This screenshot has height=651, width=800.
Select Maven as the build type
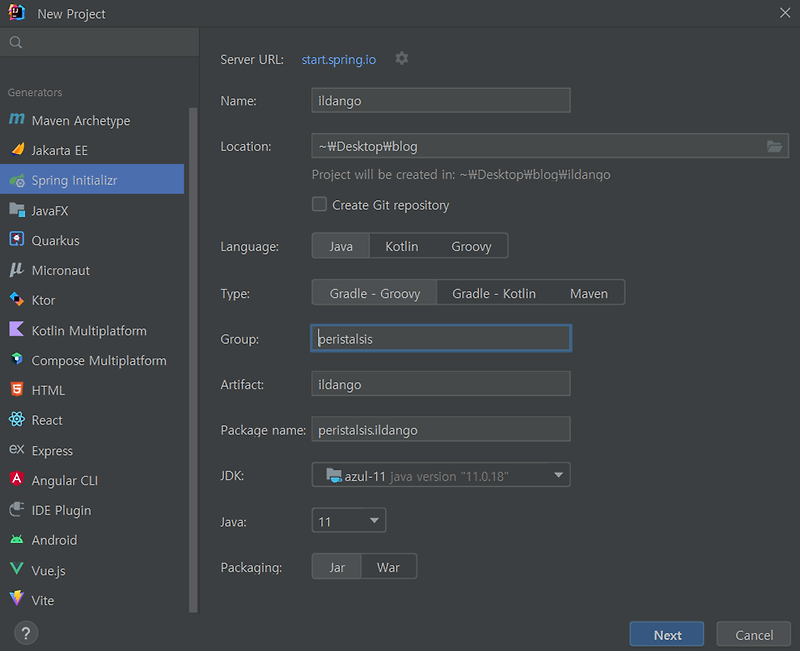coord(589,293)
